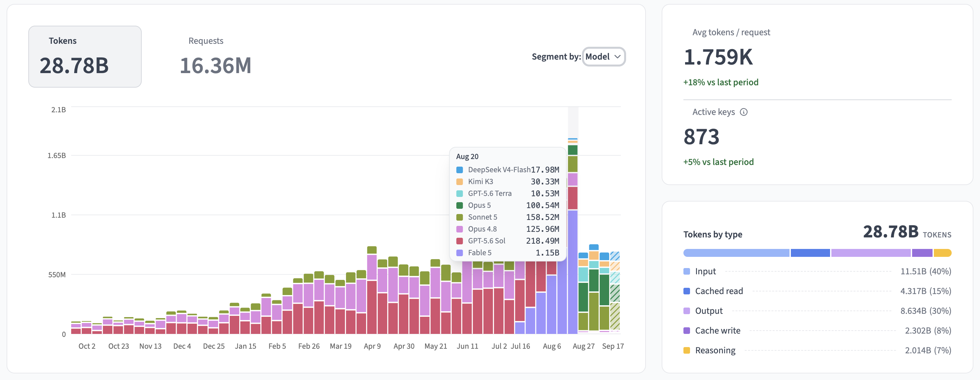Click the Opus 4.8 '125.96M' tooltip value
The height and width of the screenshot is (380, 980).
[542, 229]
